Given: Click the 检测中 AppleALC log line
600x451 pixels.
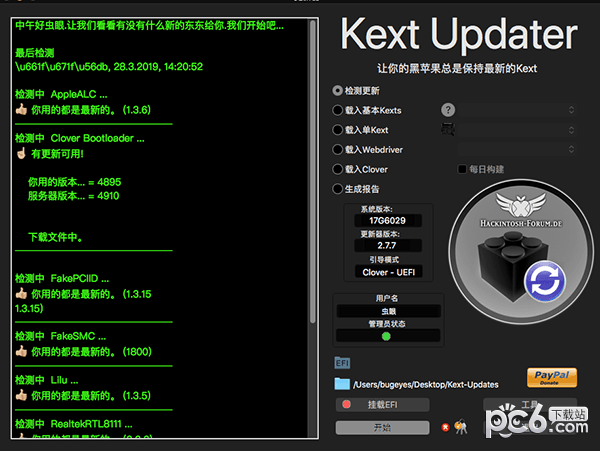Looking at the screenshot, I should [x=61, y=94].
